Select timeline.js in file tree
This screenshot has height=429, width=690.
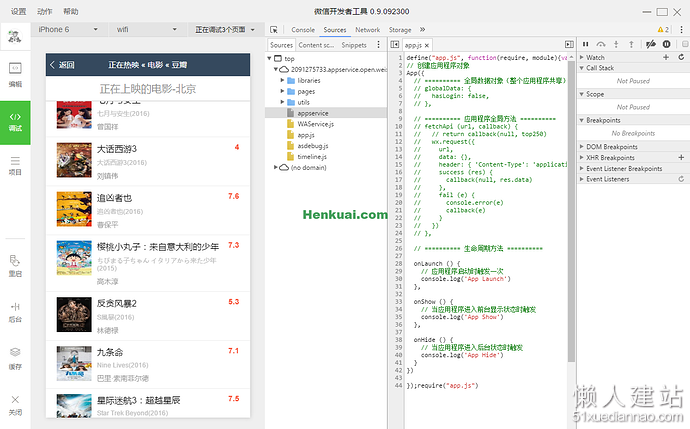coord(312,157)
